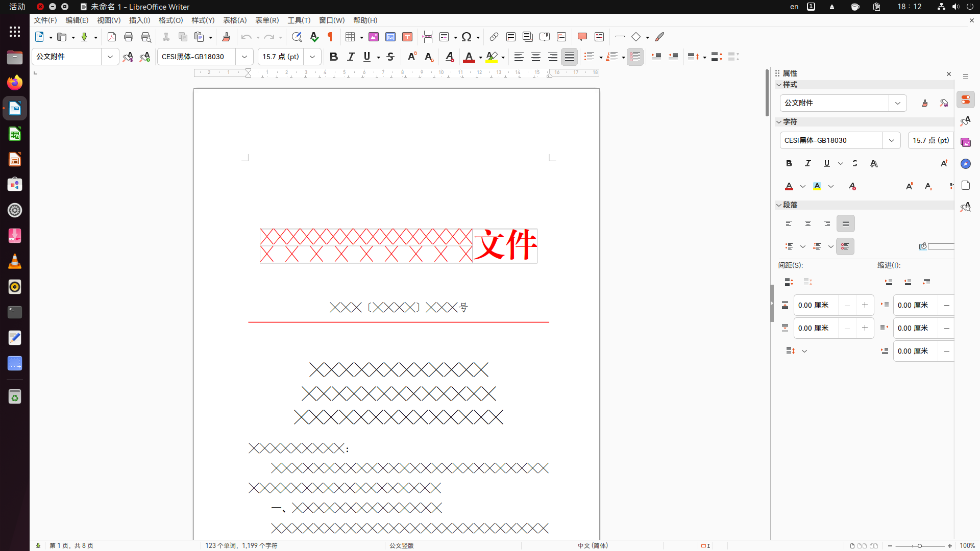Toggle formatting marks pilcrow
The height and width of the screenshot is (551, 980).
tap(330, 37)
